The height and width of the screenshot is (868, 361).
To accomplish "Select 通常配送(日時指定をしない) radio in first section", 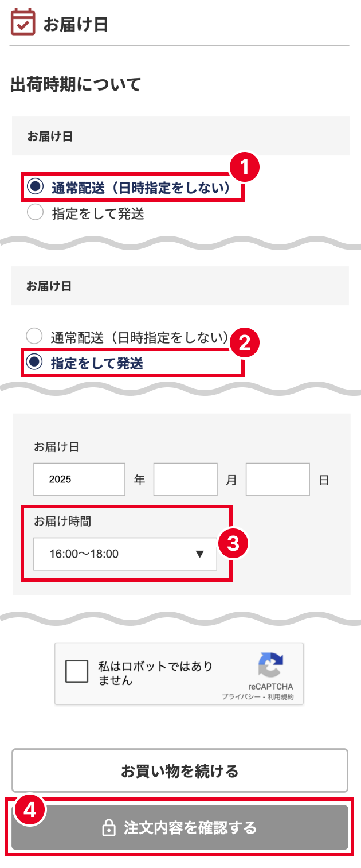I will point(36,186).
